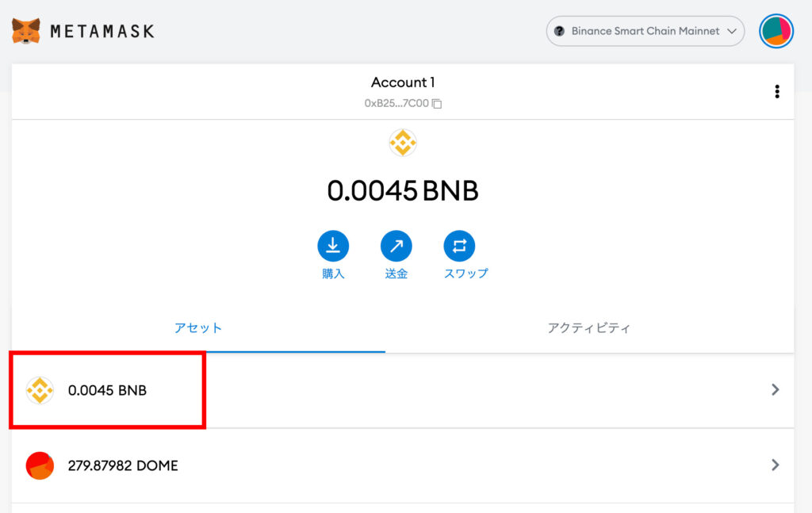Open the account avatar menu
This screenshot has height=513, width=812.
[776, 31]
